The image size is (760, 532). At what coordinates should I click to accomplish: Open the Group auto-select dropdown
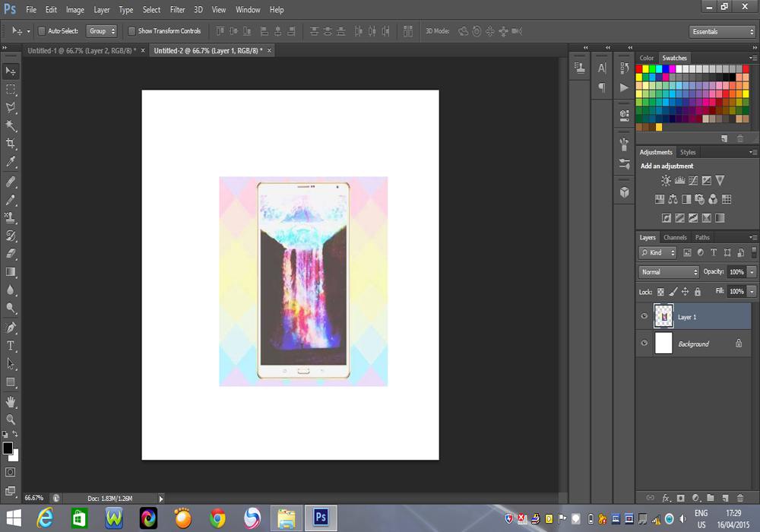tap(102, 31)
